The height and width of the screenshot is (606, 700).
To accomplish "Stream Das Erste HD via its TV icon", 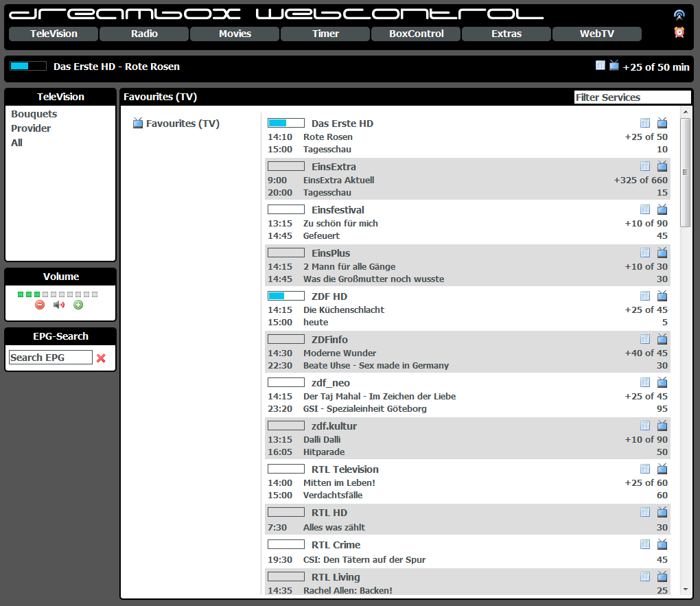I will point(662,122).
